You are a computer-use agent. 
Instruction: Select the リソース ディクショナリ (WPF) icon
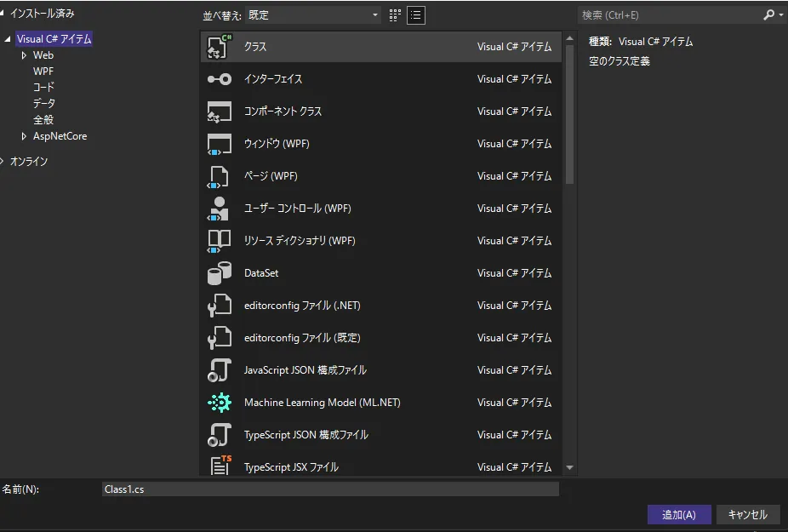click(x=219, y=241)
